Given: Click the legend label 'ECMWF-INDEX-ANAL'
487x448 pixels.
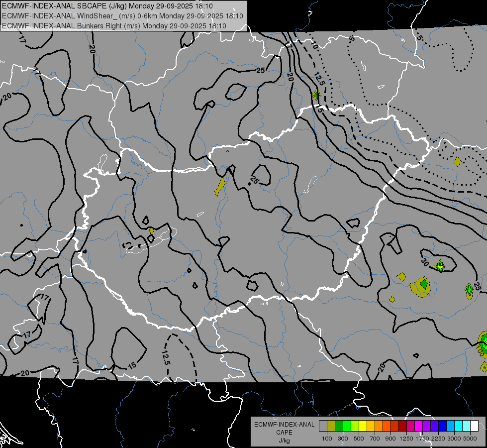Looking at the screenshot, I should (x=284, y=425).
